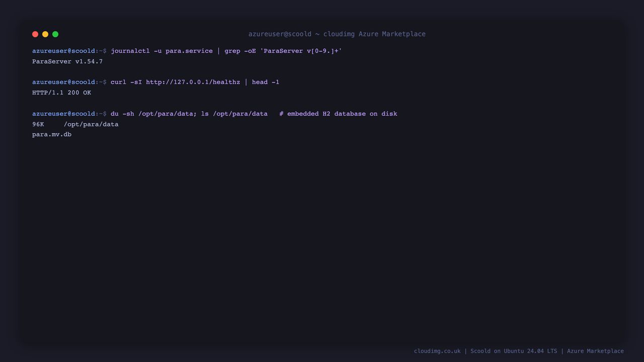Click the red close window dot
The height and width of the screenshot is (362, 644).
pos(35,34)
